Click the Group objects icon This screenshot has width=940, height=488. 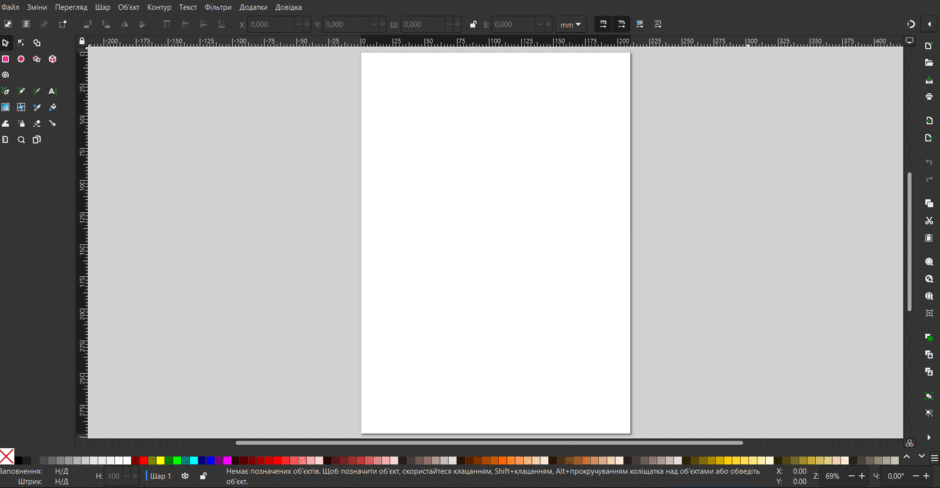[929, 396]
